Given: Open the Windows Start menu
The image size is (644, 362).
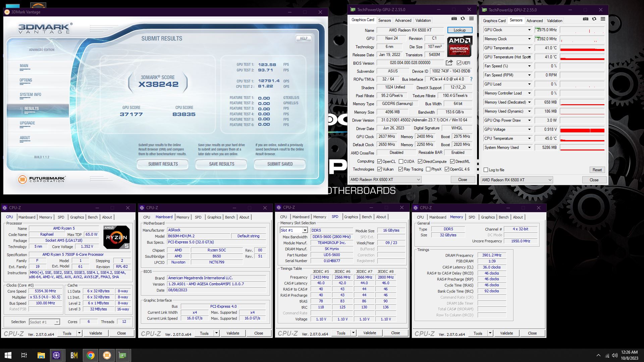Looking at the screenshot, I should [8, 355].
